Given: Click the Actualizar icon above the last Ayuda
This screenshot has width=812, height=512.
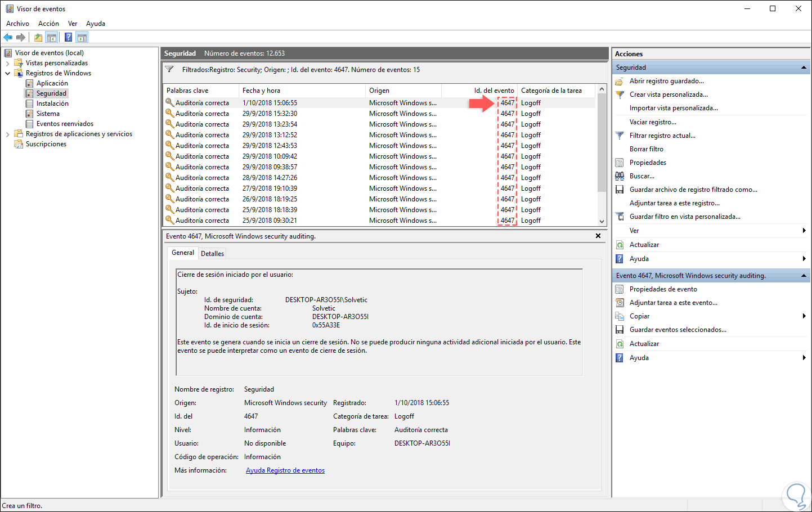Looking at the screenshot, I should (x=620, y=344).
